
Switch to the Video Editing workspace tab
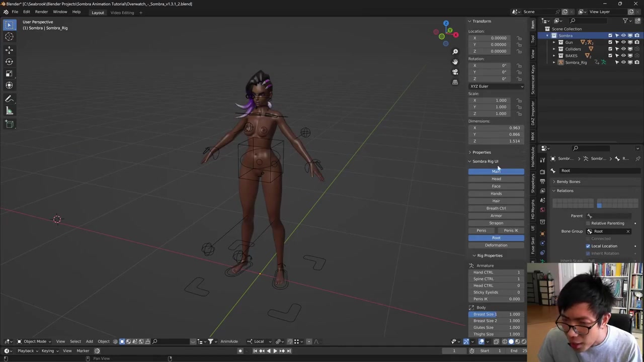point(122,13)
